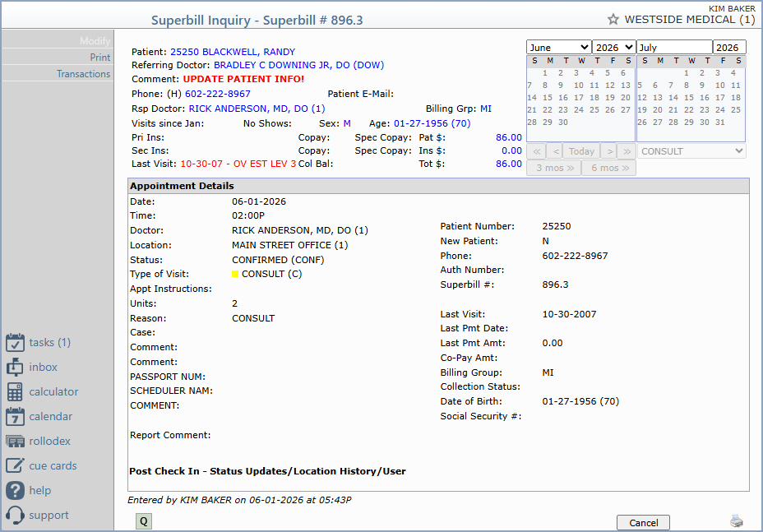The height and width of the screenshot is (532, 763).
Task: Jump back with the double-left arrow button
Action: 536,151
